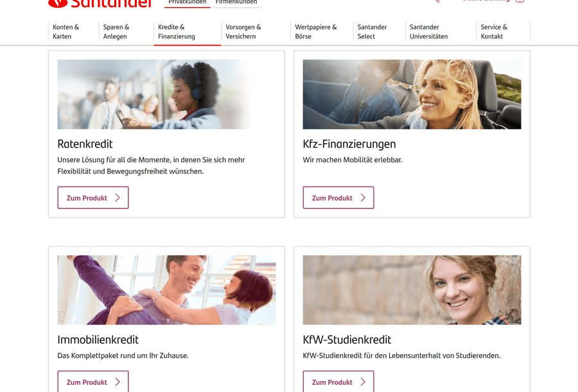Expand the Vorsorgen & Versichern menu
The width and height of the screenshot is (578, 392).
coord(243,31)
